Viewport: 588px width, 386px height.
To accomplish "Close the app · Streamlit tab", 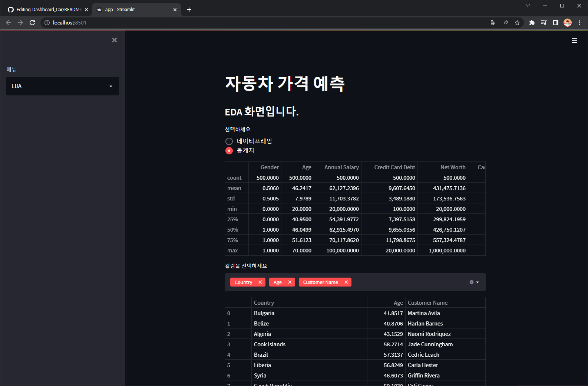I will coord(175,10).
